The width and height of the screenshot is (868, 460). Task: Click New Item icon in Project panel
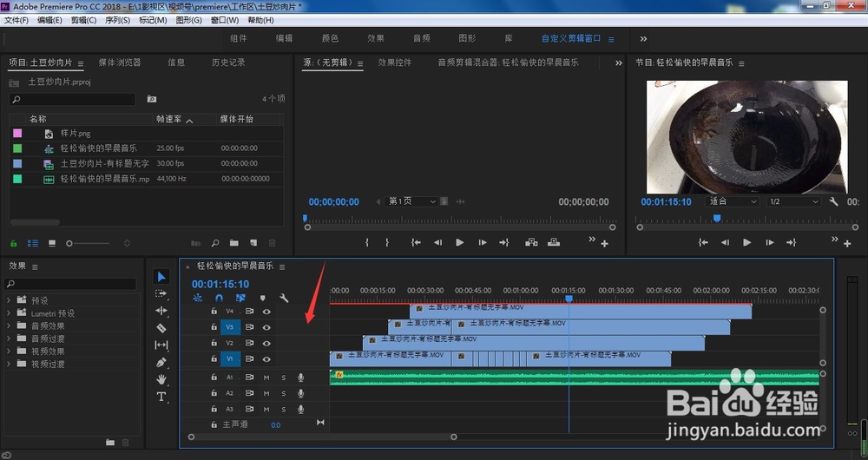point(253,243)
